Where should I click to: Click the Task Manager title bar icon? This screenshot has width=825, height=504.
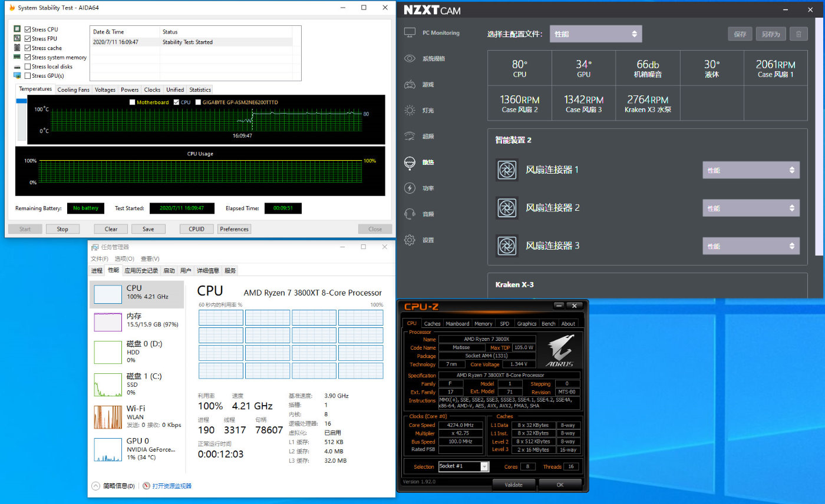(94, 247)
